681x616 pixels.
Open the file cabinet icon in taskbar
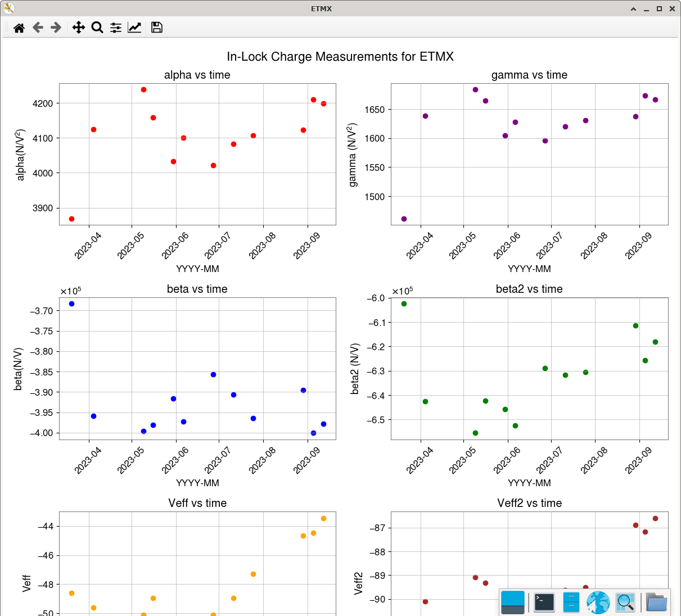point(571,603)
